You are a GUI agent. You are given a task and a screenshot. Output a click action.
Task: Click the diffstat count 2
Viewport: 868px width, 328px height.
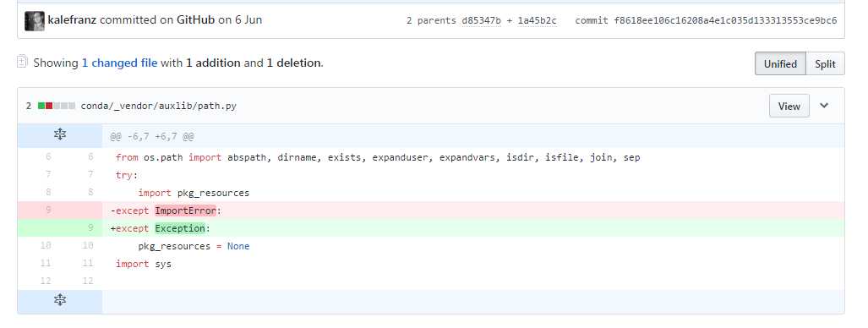pos(29,106)
